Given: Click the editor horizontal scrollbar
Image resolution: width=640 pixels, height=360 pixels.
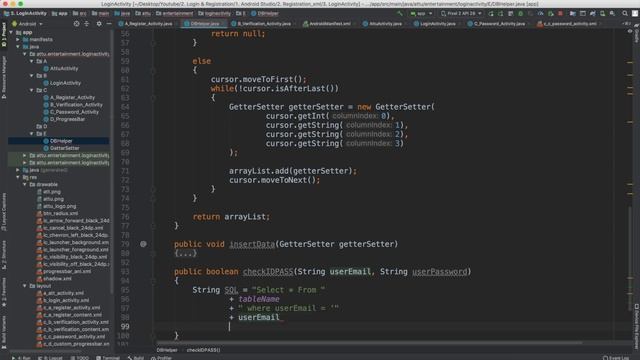Looking at the screenshot, I should coord(369,343).
